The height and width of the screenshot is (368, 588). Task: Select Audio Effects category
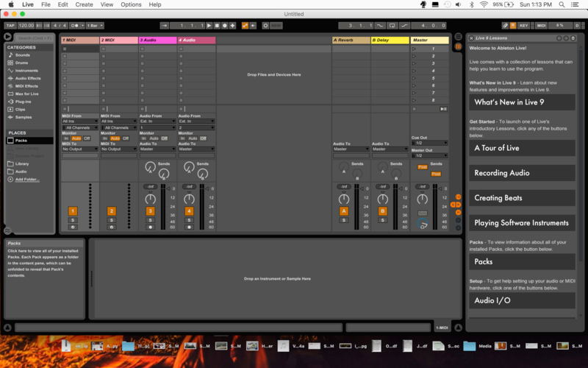[x=28, y=79]
